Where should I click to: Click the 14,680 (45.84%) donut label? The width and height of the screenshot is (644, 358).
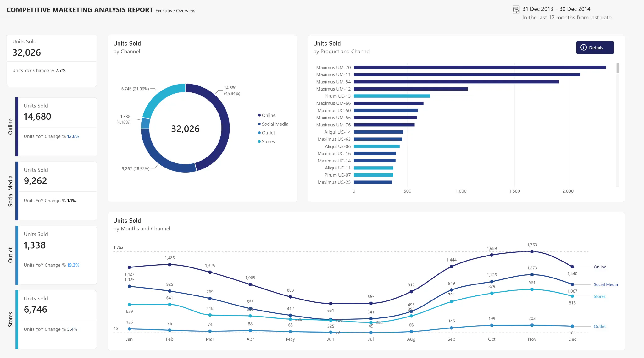click(232, 91)
